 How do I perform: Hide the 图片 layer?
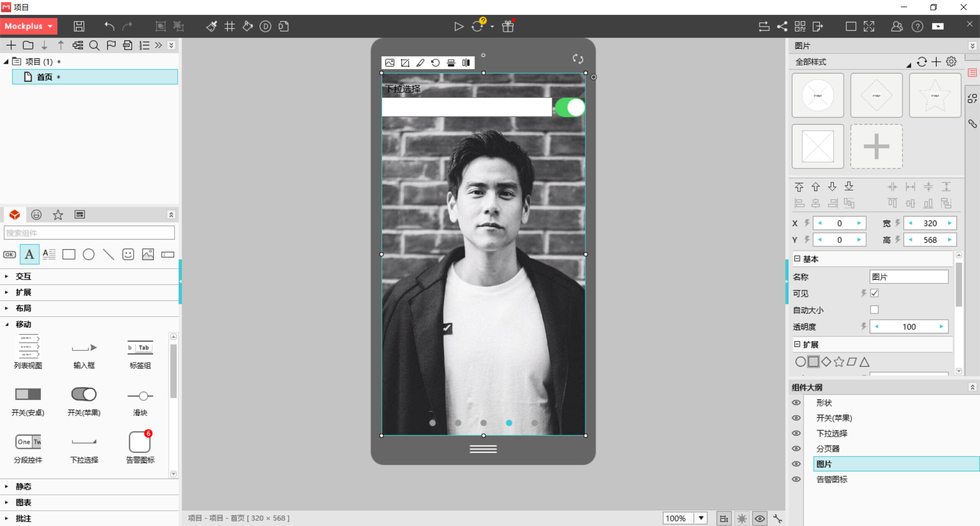point(796,464)
